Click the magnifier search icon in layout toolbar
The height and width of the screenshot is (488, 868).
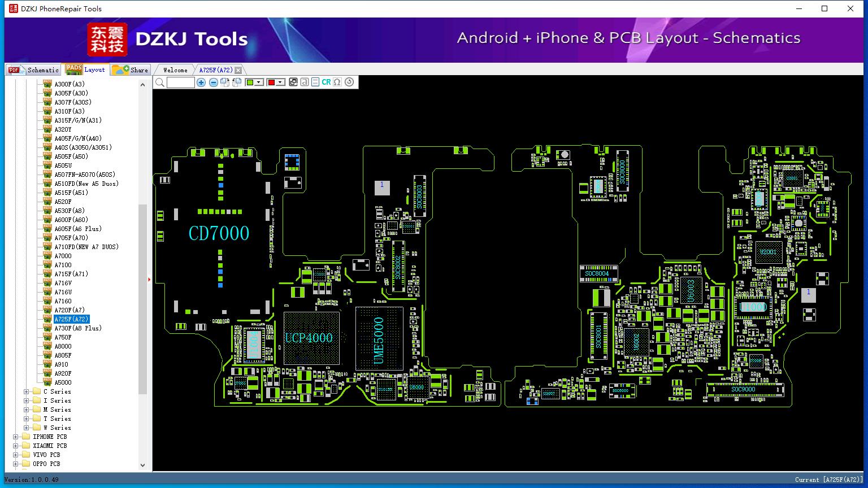160,82
